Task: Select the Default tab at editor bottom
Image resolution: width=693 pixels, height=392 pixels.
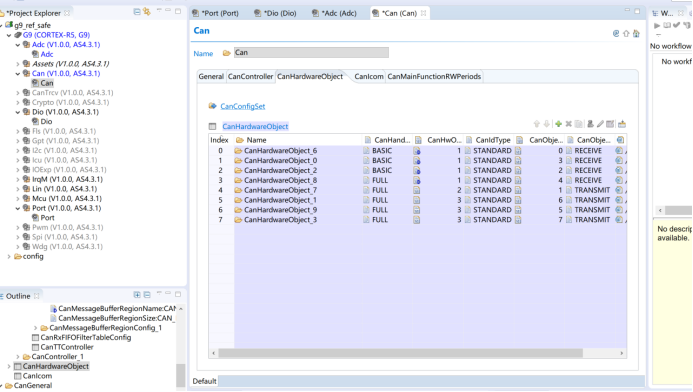Action: (205, 381)
